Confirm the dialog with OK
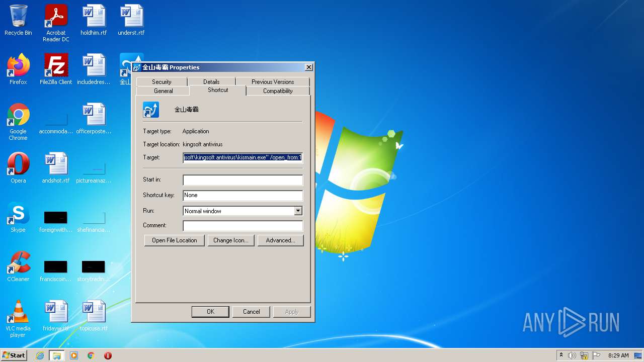Screen dimensions: 644x362 (x=210, y=312)
